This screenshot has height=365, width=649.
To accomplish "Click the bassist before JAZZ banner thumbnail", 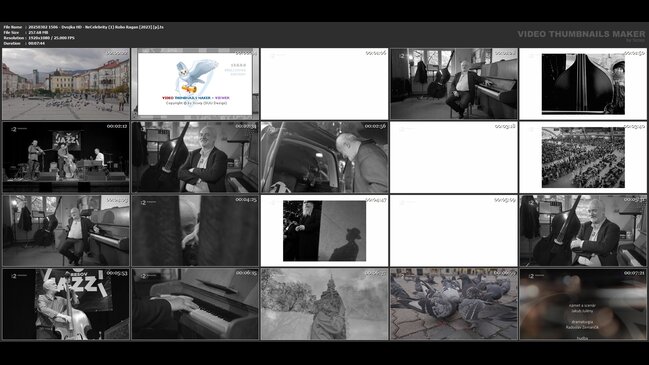I will (66, 304).
